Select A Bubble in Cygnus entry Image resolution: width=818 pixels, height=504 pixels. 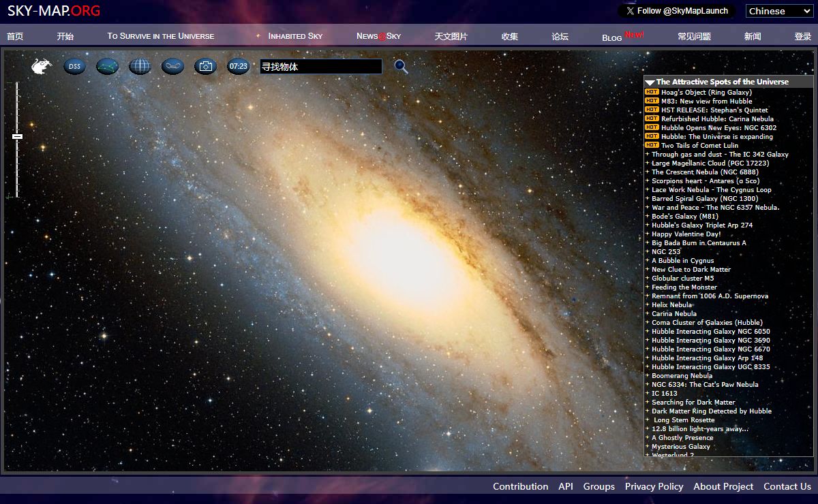click(x=683, y=260)
